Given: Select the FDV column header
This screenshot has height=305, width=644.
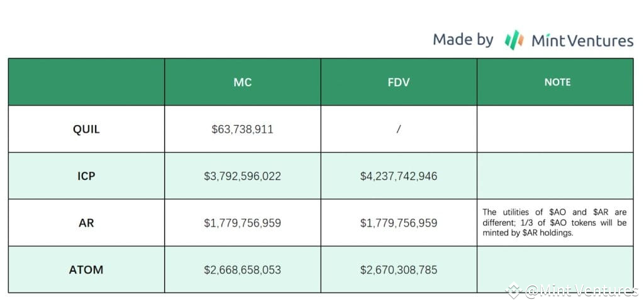Looking at the screenshot, I should click(x=399, y=82).
